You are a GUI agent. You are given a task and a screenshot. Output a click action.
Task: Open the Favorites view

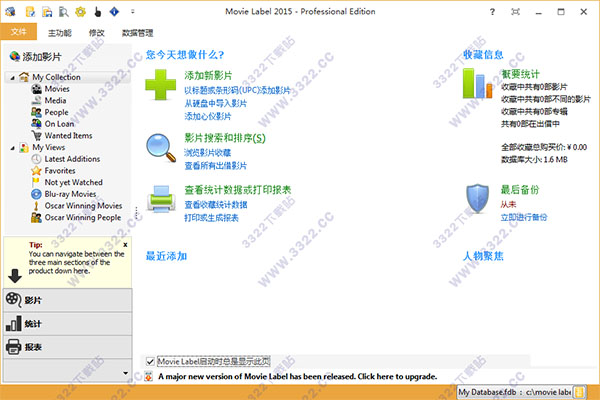60,171
